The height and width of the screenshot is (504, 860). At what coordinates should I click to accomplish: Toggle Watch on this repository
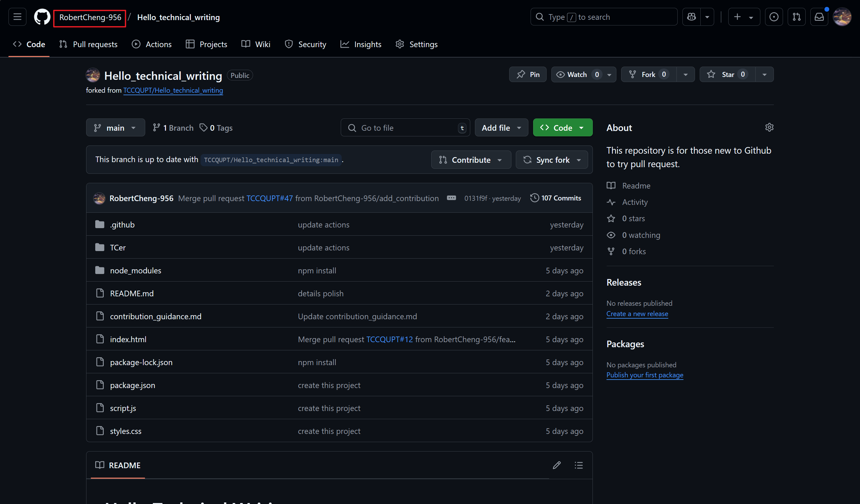coord(577,74)
